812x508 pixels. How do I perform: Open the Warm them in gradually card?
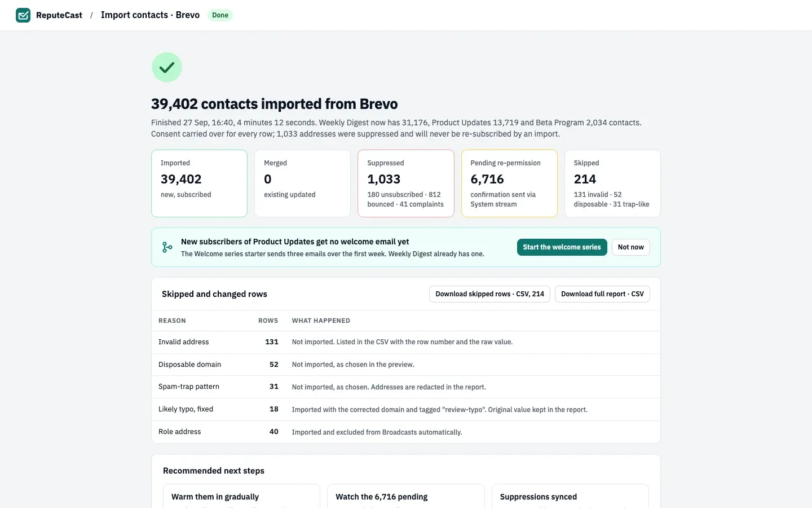click(241, 496)
